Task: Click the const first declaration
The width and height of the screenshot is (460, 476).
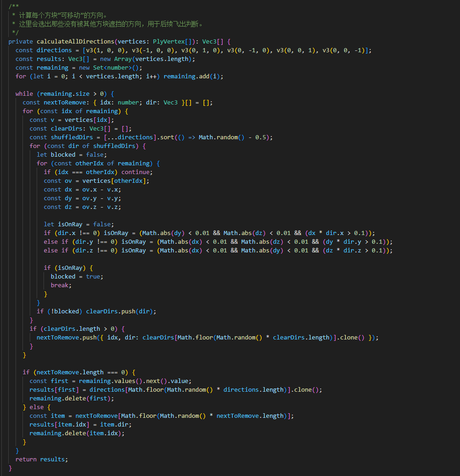Action: point(110,381)
